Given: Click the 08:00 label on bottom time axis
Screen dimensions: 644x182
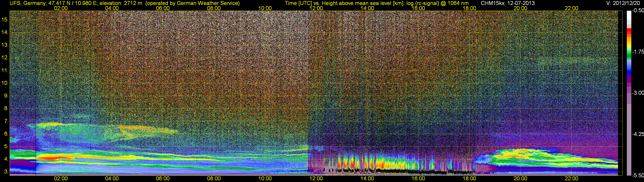Looking at the screenshot, I should (x=214, y=179).
